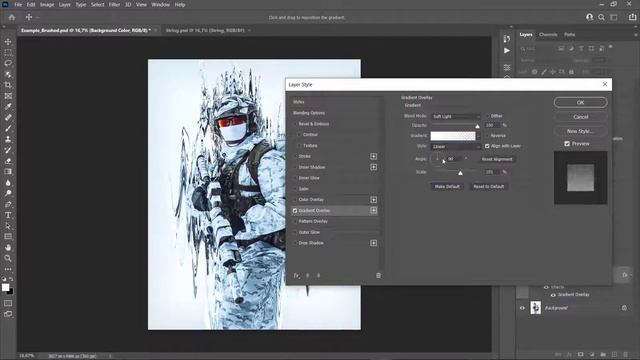
Task: Click the Scale percentage field
Action: (x=491, y=172)
